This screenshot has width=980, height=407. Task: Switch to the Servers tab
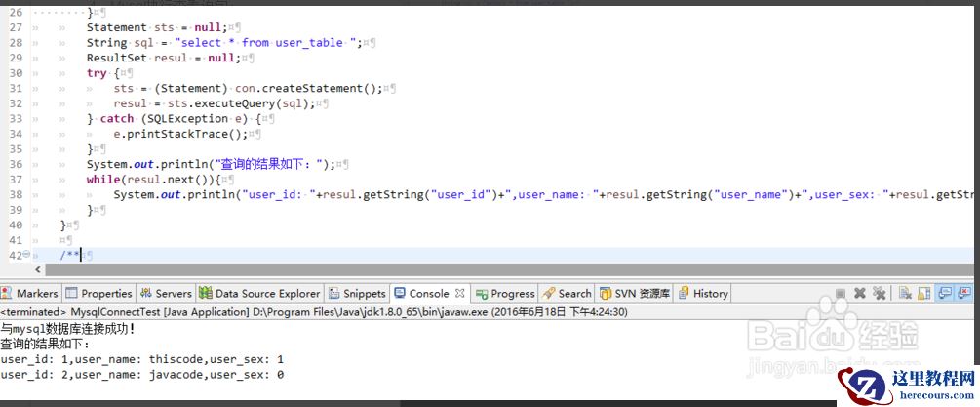pyautogui.click(x=166, y=293)
